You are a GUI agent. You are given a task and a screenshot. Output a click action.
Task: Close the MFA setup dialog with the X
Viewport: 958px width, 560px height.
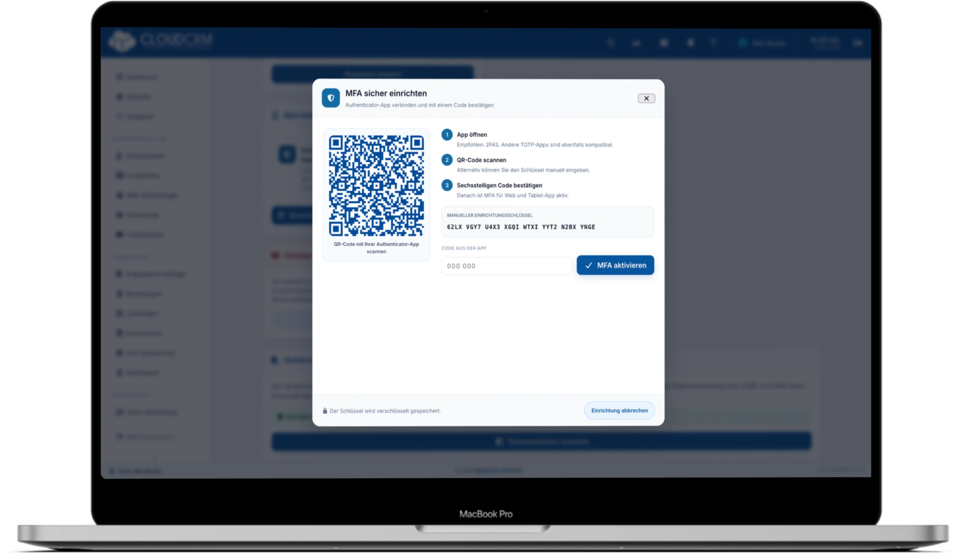646,99
